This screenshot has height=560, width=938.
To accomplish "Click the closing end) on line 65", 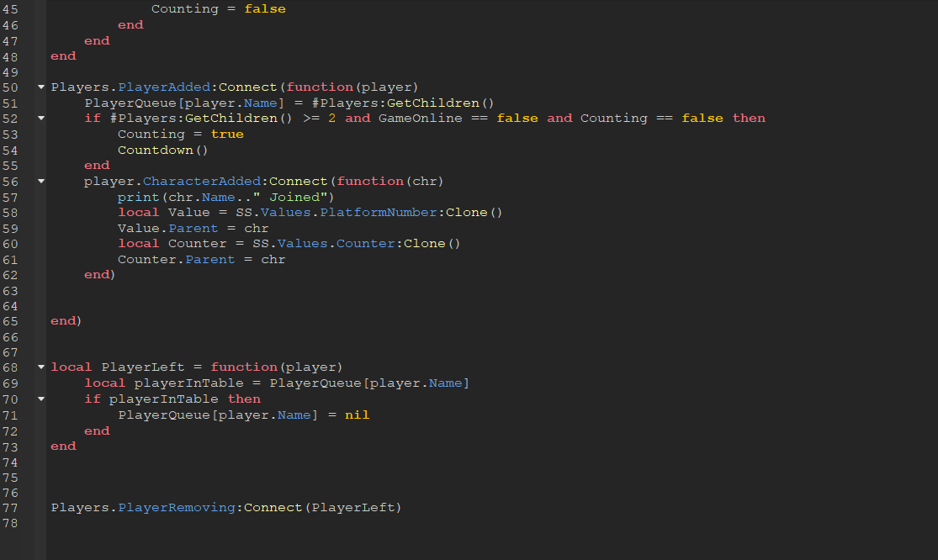I will click(x=64, y=320).
